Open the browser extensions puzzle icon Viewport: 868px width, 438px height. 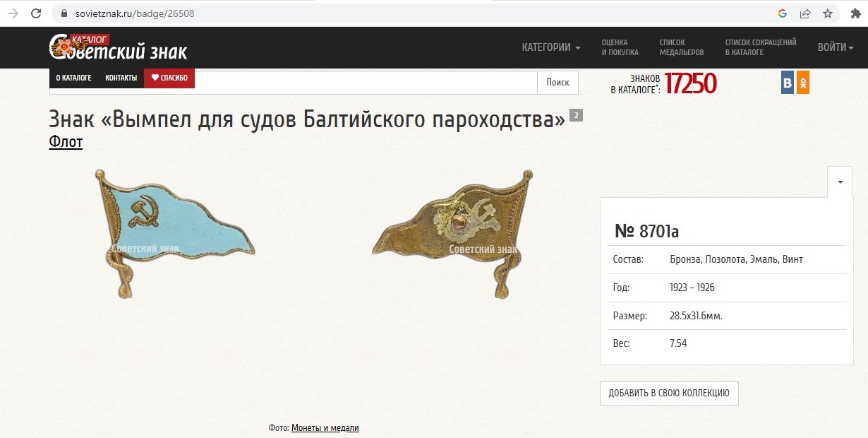(856, 13)
